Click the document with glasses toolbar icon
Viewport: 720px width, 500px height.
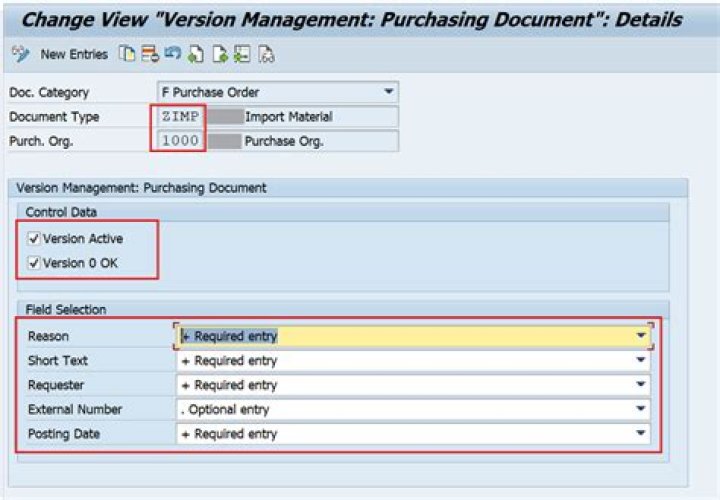tap(266, 54)
